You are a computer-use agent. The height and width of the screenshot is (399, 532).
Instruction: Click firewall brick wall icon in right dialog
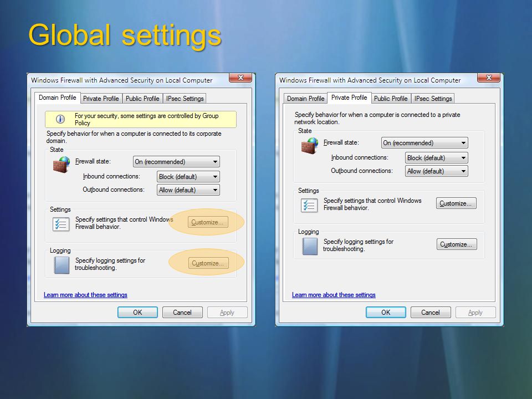pyautogui.click(x=310, y=146)
